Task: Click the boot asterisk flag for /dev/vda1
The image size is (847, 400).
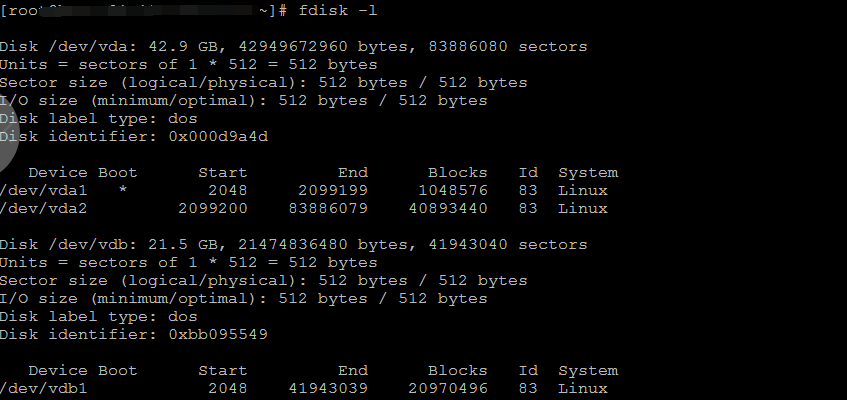Action: pyautogui.click(x=123, y=191)
